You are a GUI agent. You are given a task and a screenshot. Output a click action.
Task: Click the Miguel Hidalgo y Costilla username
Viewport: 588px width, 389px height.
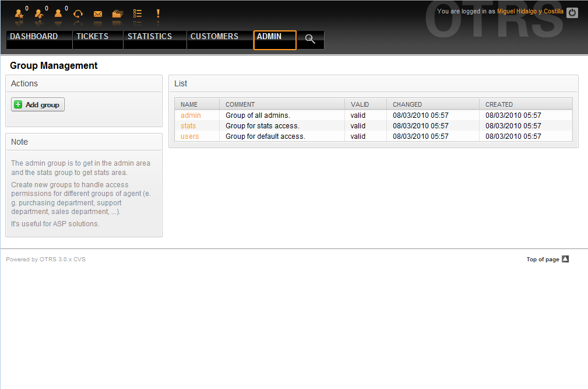click(x=530, y=12)
